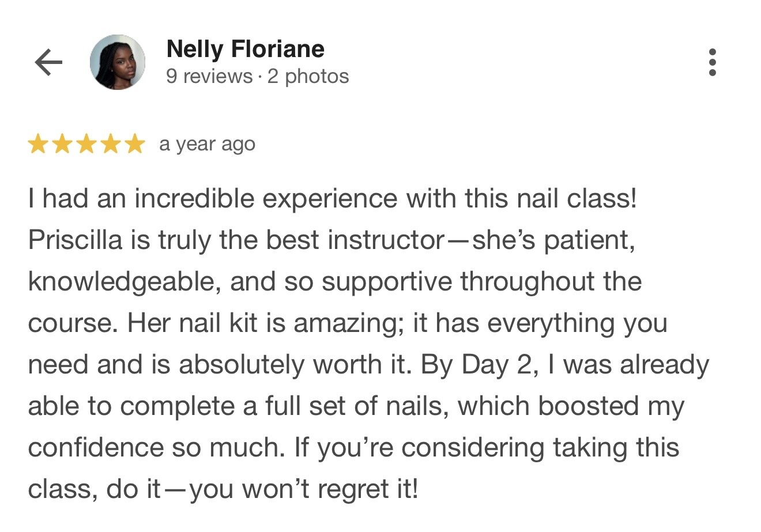Click the fourth yellow rating star
This screenshot has width=761, height=532.
tap(110, 144)
